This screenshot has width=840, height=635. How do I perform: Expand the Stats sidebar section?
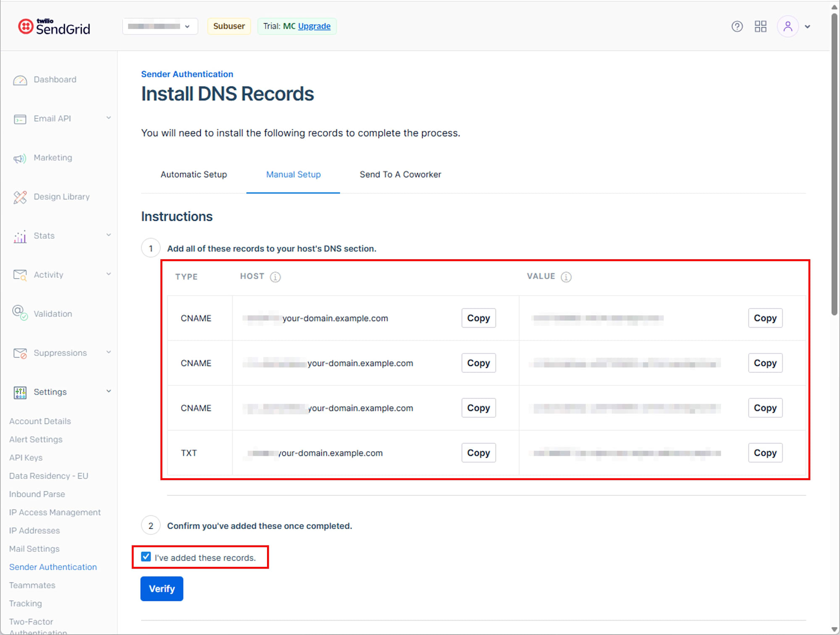[x=109, y=235]
